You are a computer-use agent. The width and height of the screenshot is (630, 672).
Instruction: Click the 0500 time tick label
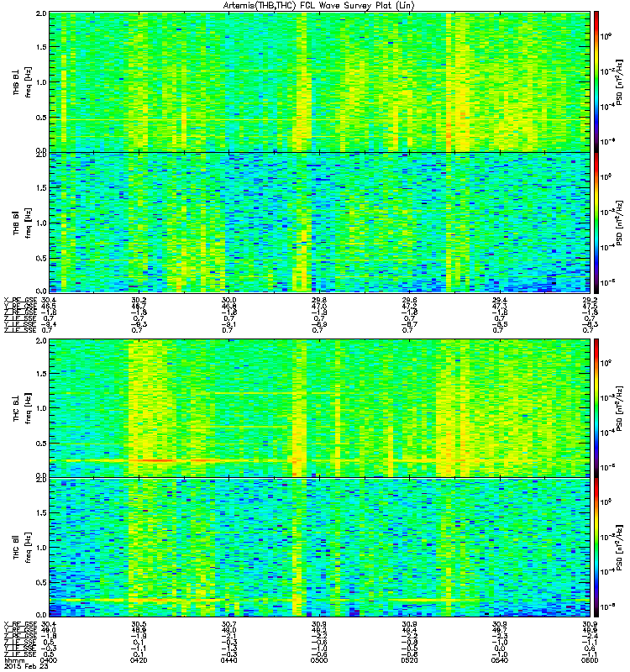click(319, 660)
